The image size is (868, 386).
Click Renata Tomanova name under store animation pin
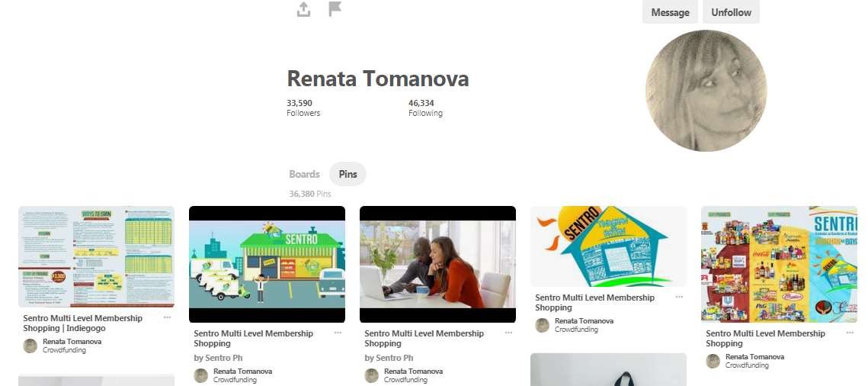click(x=242, y=372)
